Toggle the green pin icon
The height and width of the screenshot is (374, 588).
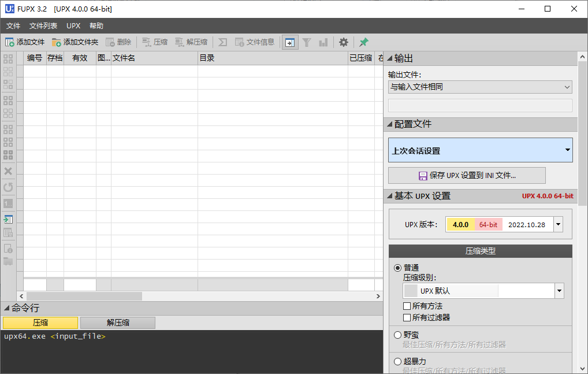pyautogui.click(x=364, y=42)
